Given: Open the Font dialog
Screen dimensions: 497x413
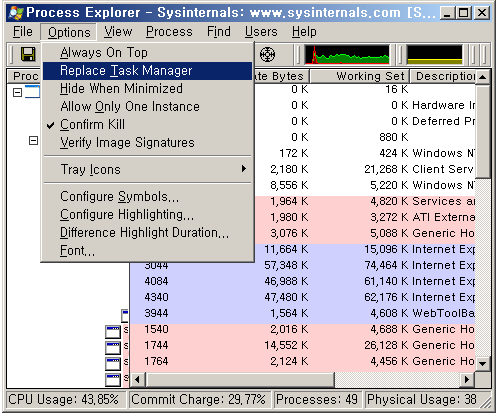Looking at the screenshot, I should 147,251.
